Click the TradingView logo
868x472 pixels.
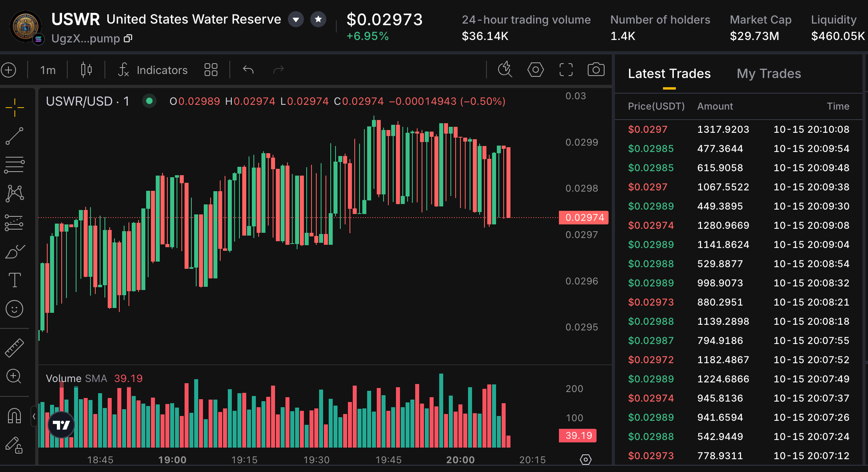click(61, 425)
